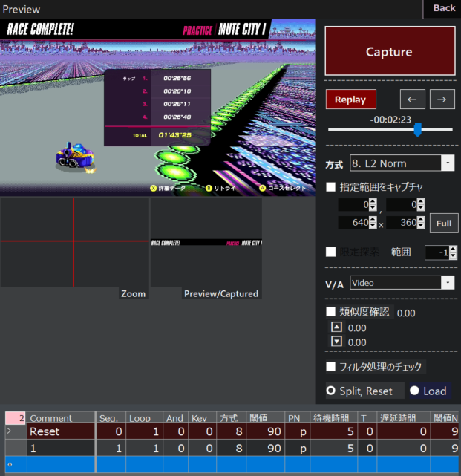Click wait time 5 in row 1

pyautogui.click(x=333, y=448)
